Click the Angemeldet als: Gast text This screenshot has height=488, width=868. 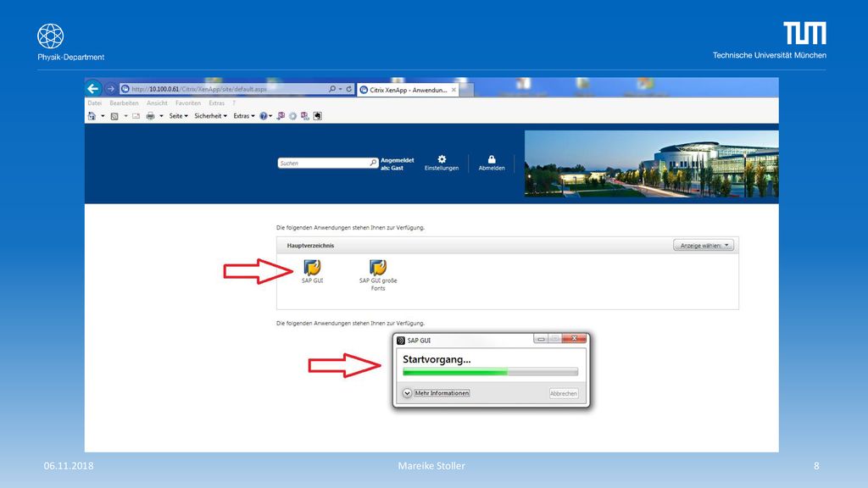click(397, 164)
